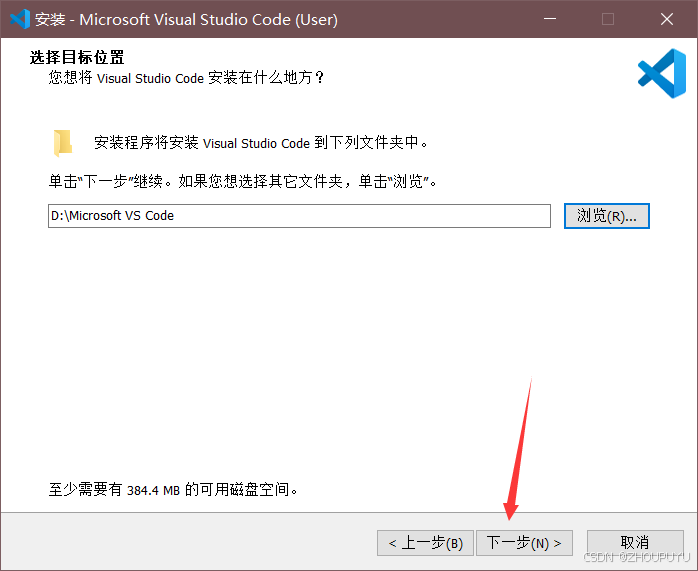Close the installer window

667,19
